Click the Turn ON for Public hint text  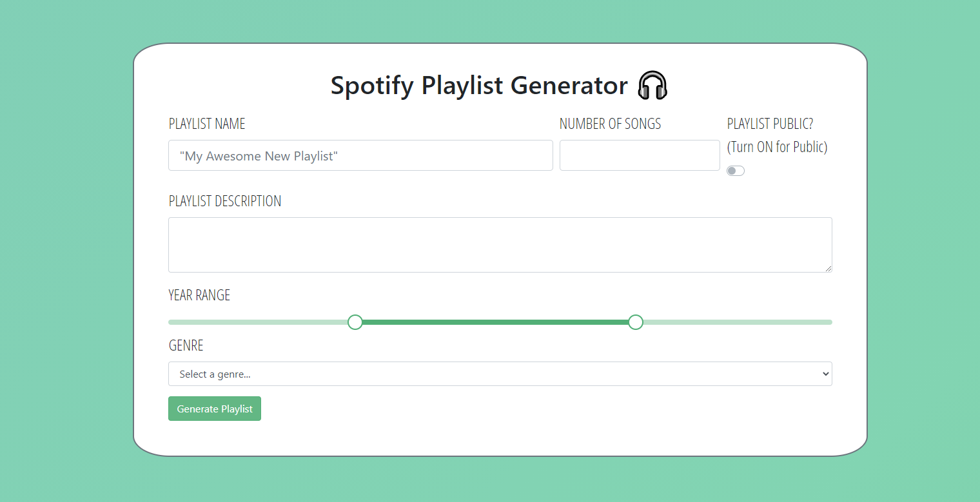coord(777,147)
